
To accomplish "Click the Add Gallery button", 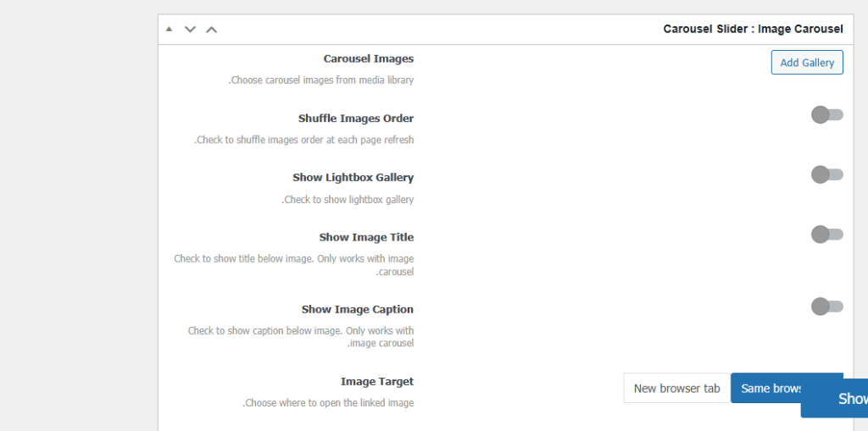I will point(806,63).
